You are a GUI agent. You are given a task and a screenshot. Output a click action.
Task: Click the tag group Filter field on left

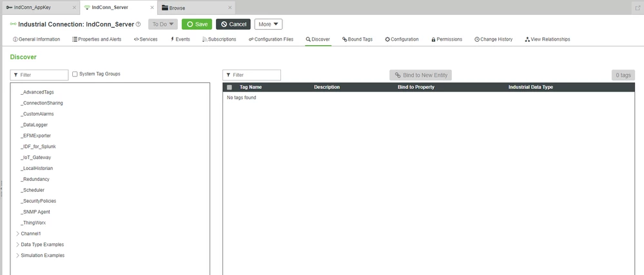coord(39,75)
